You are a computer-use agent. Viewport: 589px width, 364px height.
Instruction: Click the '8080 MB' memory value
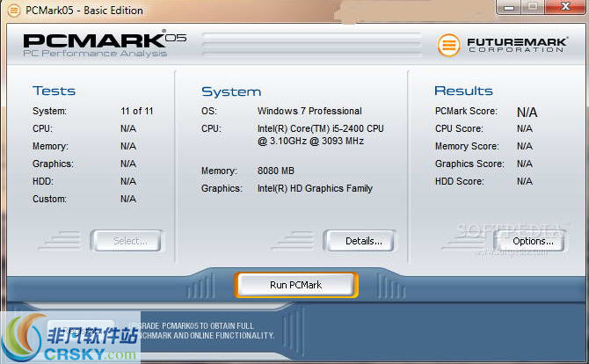point(276,171)
